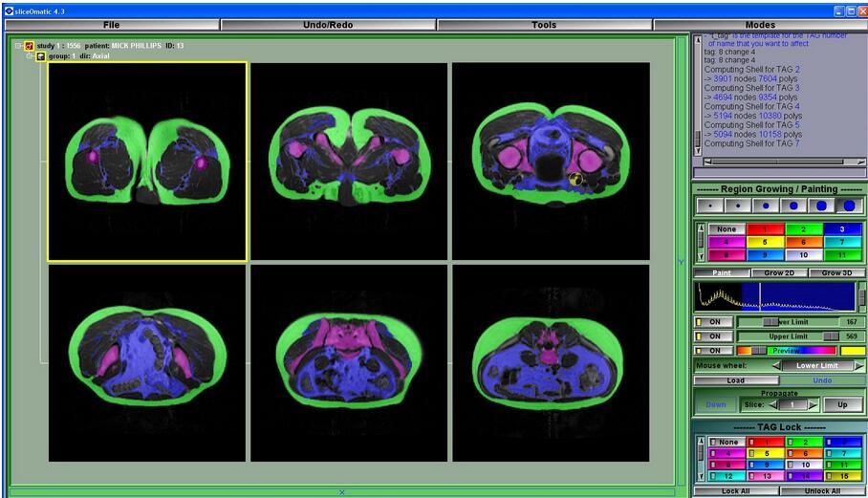This screenshot has width=868, height=498.
Task: Click the Preview color slider handle
Action: (x=759, y=351)
